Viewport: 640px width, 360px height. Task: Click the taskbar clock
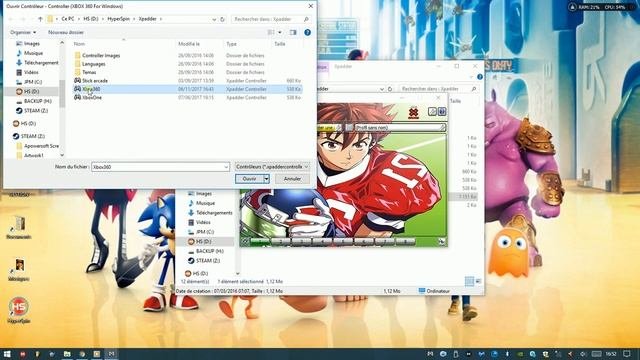point(611,354)
